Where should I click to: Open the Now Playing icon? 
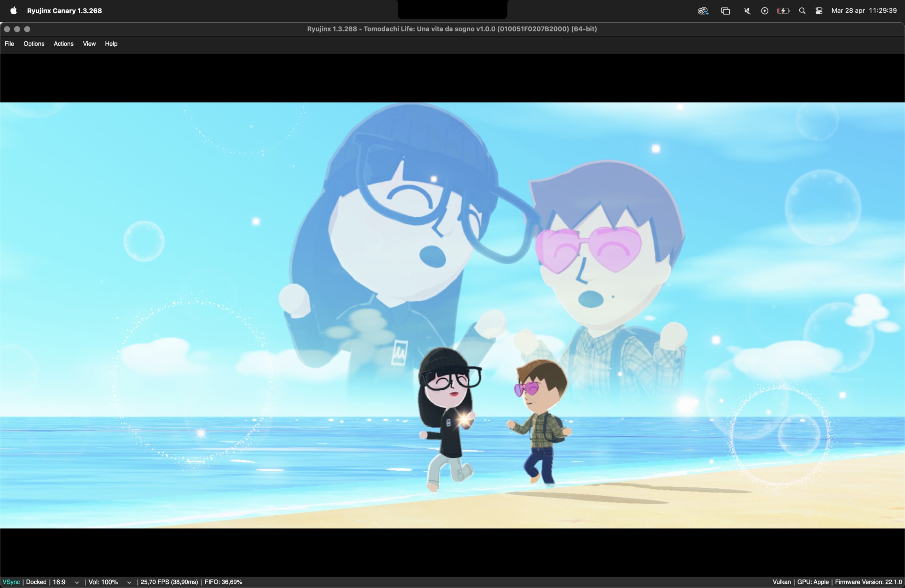(x=765, y=11)
